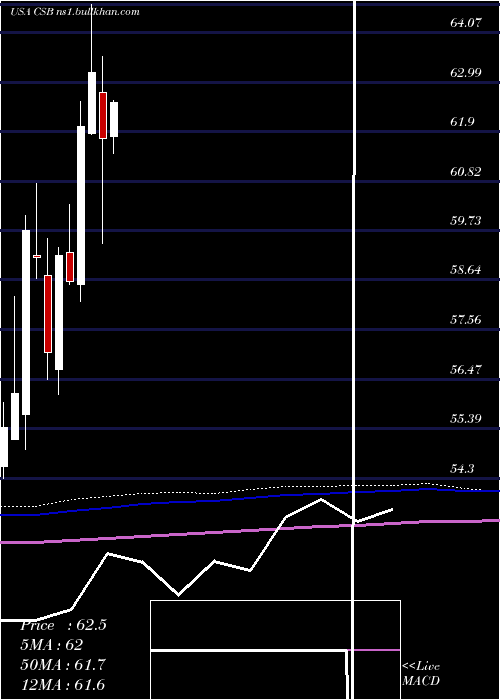This screenshot has height=700, width=500.
Task: Click the 50MA : 61.7 value
Action: click(x=63, y=665)
